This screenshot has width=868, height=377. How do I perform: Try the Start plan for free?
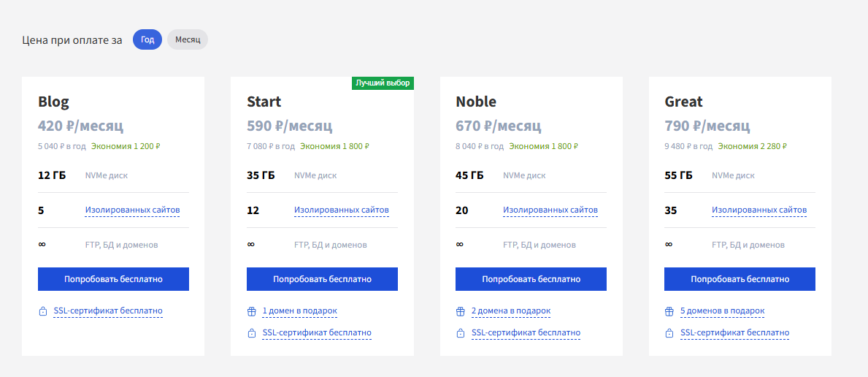pyautogui.click(x=322, y=279)
